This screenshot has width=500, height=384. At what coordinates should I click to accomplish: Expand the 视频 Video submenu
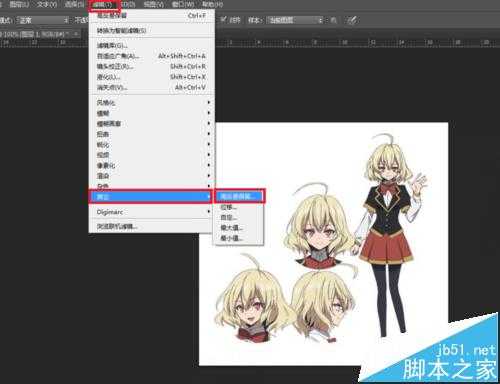(152, 155)
